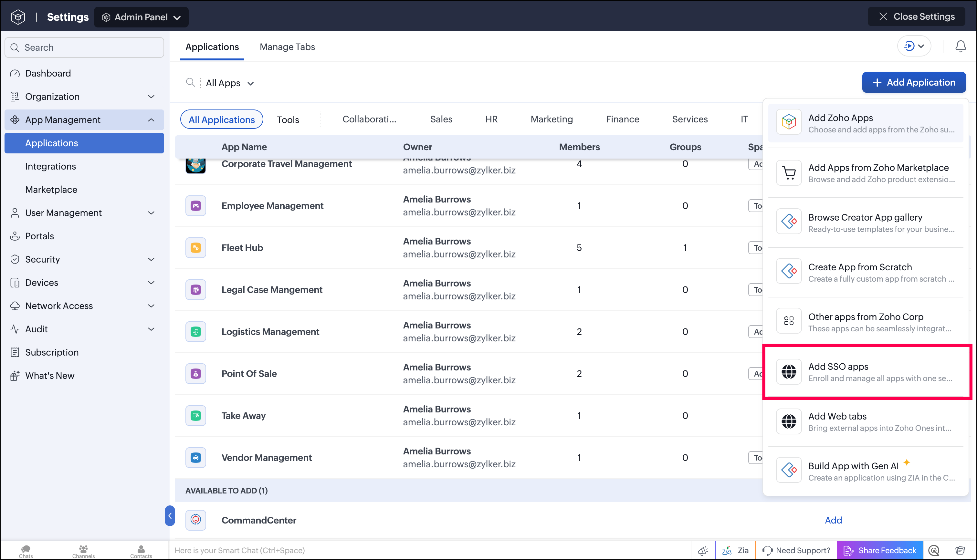977x560 pixels.
Task: Open Zia assistant
Action: 735,550
